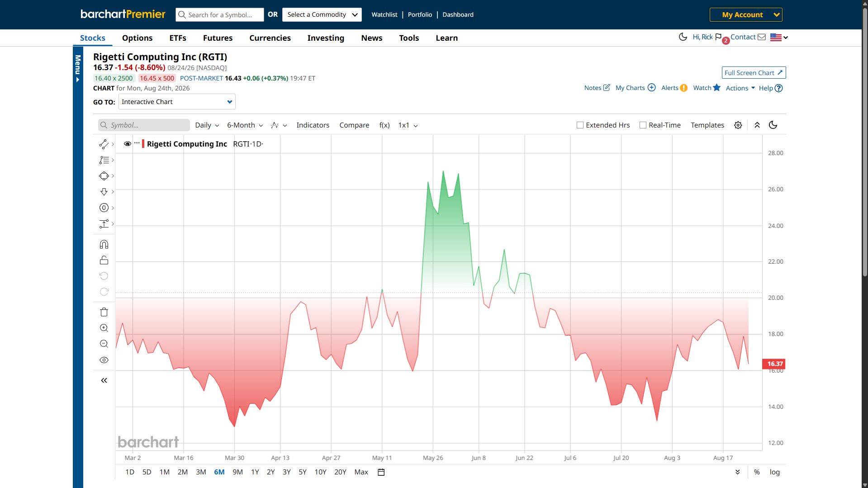Select the trend line drawing tool
868x488 pixels.
coord(104,144)
